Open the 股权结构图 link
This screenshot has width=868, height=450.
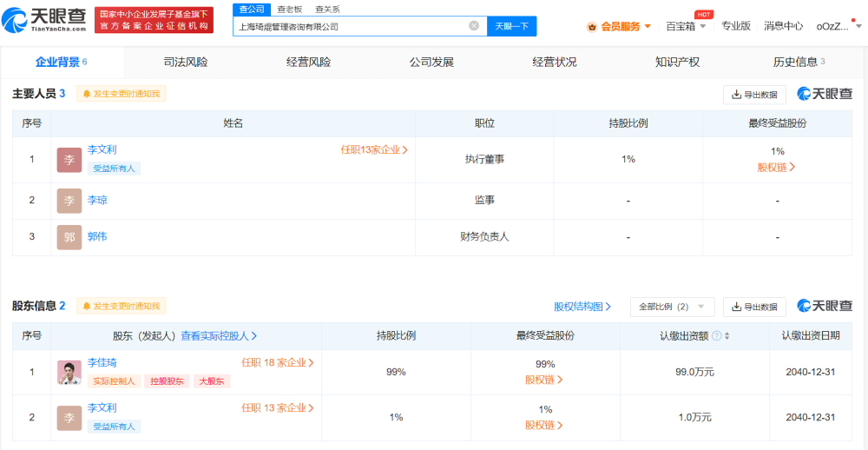[582, 307]
